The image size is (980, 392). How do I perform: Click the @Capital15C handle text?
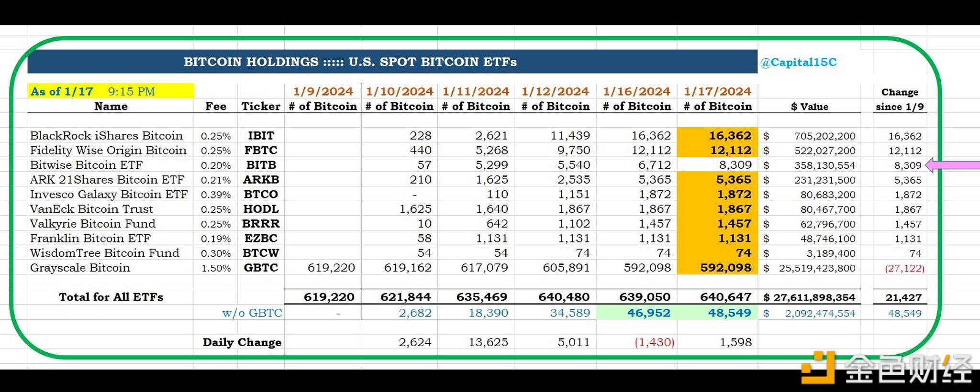click(798, 62)
